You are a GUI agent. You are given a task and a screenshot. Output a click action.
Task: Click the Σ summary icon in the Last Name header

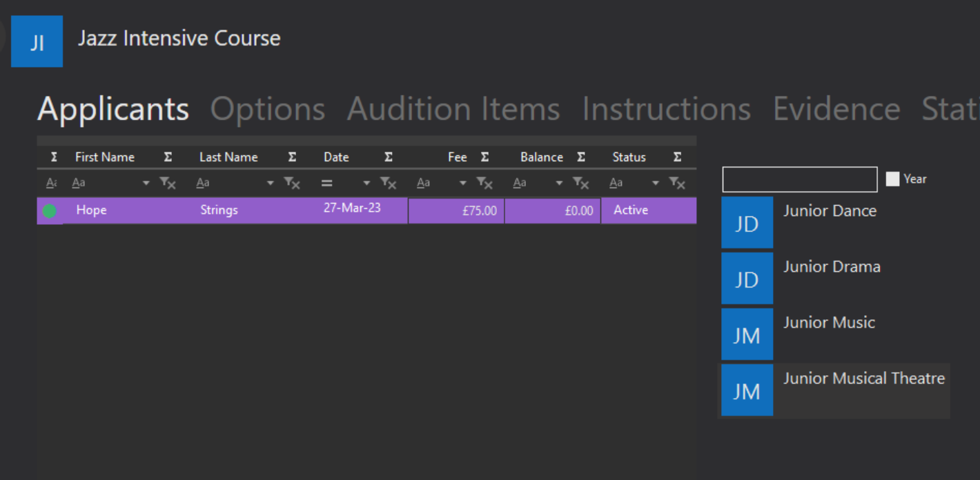click(292, 157)
